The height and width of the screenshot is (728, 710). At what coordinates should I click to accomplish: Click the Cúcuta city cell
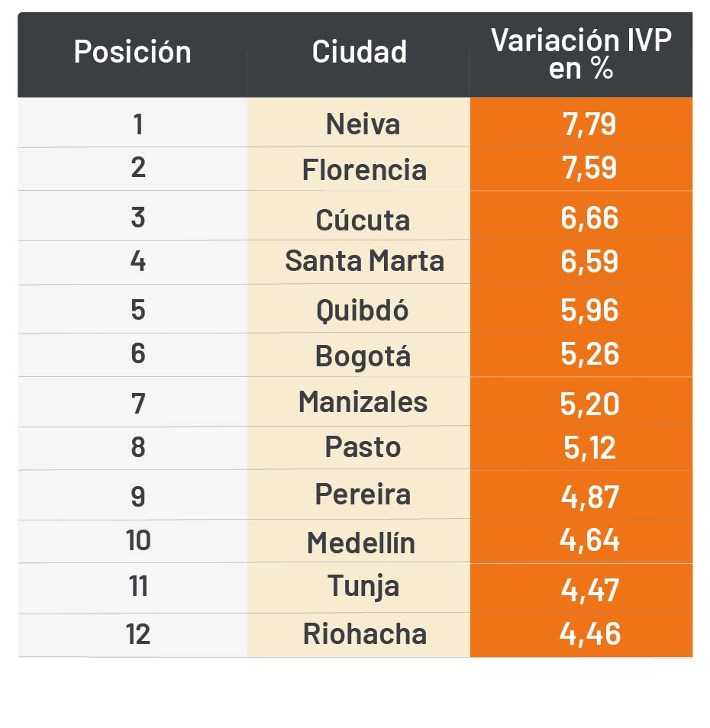363,220
